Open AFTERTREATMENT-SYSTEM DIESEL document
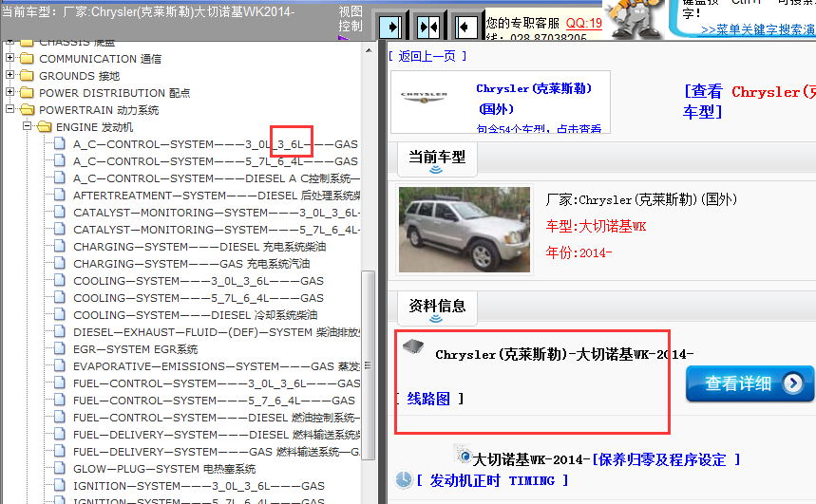 [217, 196]
